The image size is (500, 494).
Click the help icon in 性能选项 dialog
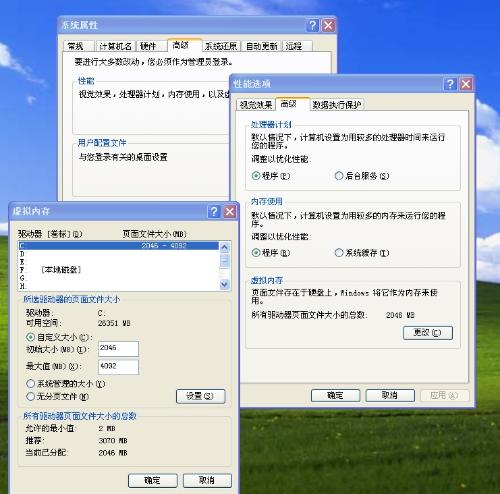[x=450, y=84]
